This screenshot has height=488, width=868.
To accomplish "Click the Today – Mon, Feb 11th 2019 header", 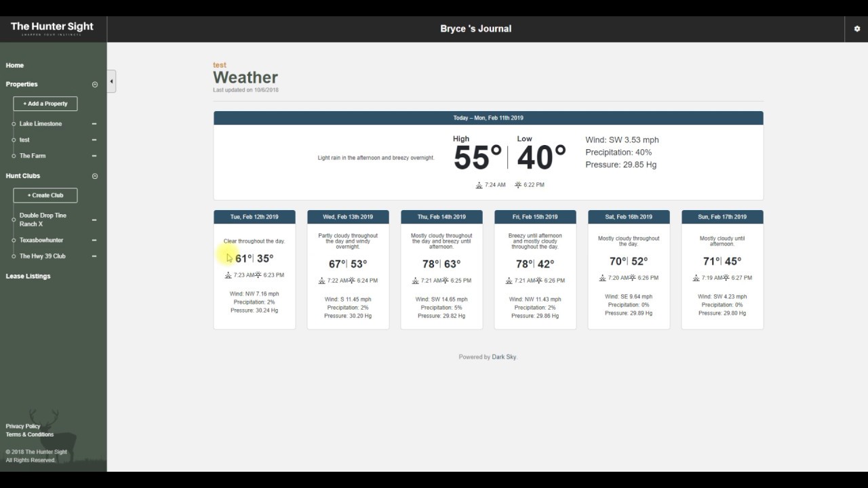I will point(488,118).
